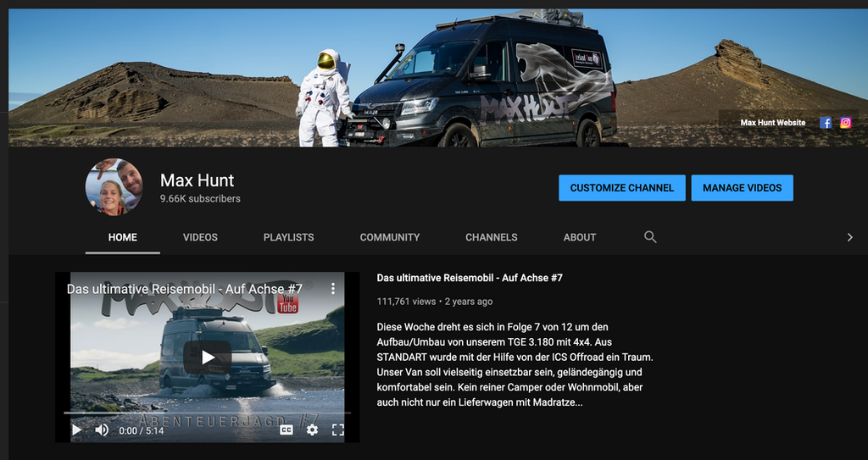This screenshot has width=868, height=460.
Task: Open the About tab
Action: (x=580, y=237)
